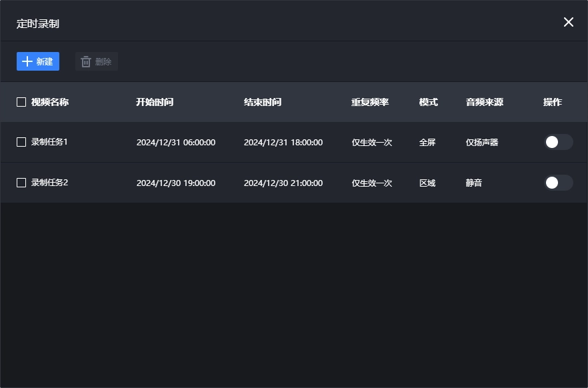Click the 开始时间 column header
Screen dimensions: 588x388
[155, 102]
